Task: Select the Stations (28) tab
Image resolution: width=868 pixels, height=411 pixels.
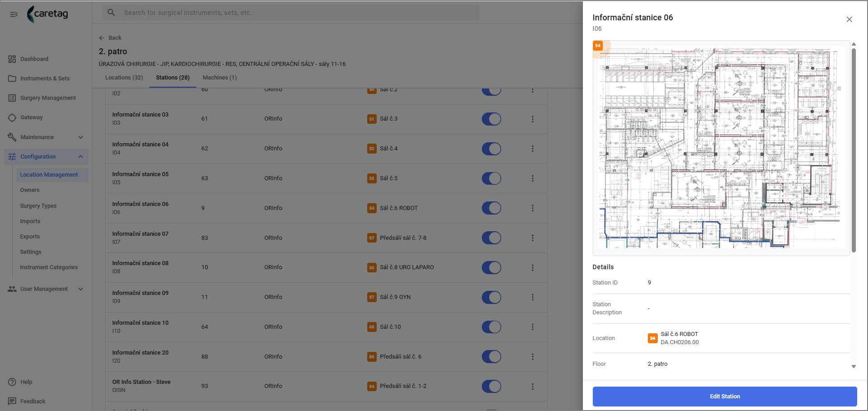Action: 173,78
